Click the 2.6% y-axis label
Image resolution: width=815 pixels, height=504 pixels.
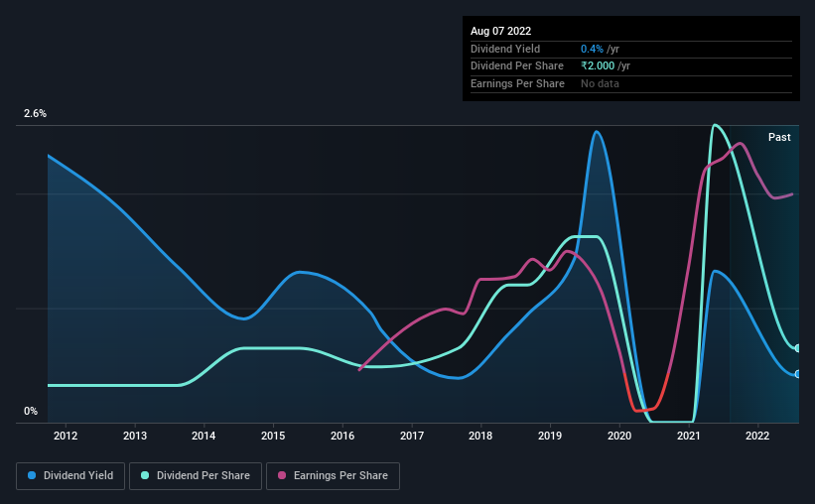[35, 113]
